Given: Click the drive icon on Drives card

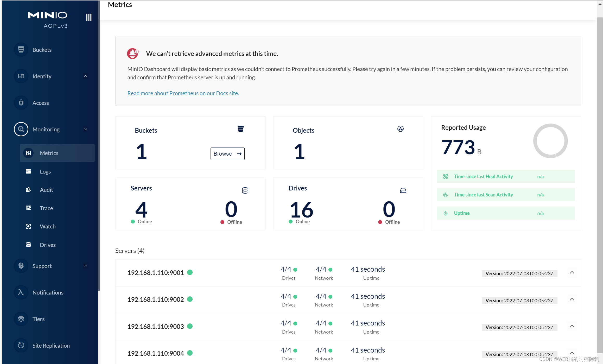Looking at the screenshot, I should 403,190.
